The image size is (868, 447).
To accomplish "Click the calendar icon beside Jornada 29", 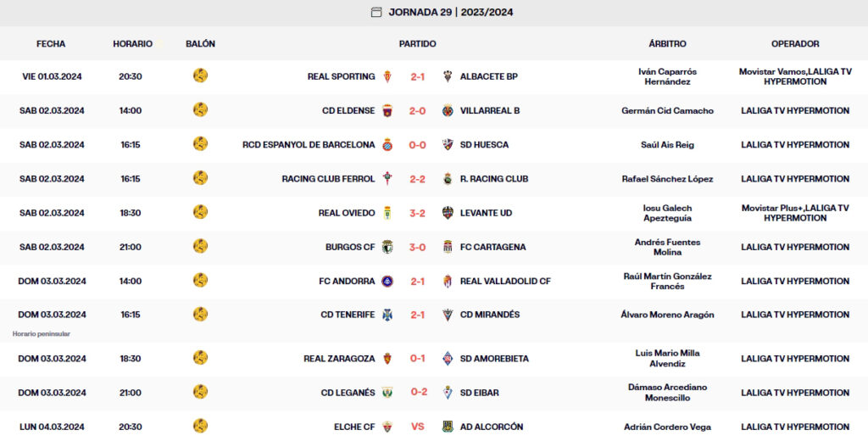I will tap(376, 12).
